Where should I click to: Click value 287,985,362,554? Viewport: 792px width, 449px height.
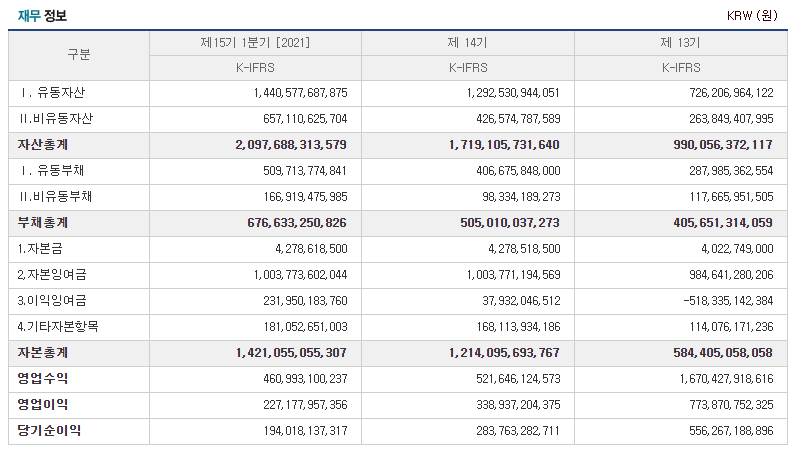pyautogui.click(x=731, y=171)
